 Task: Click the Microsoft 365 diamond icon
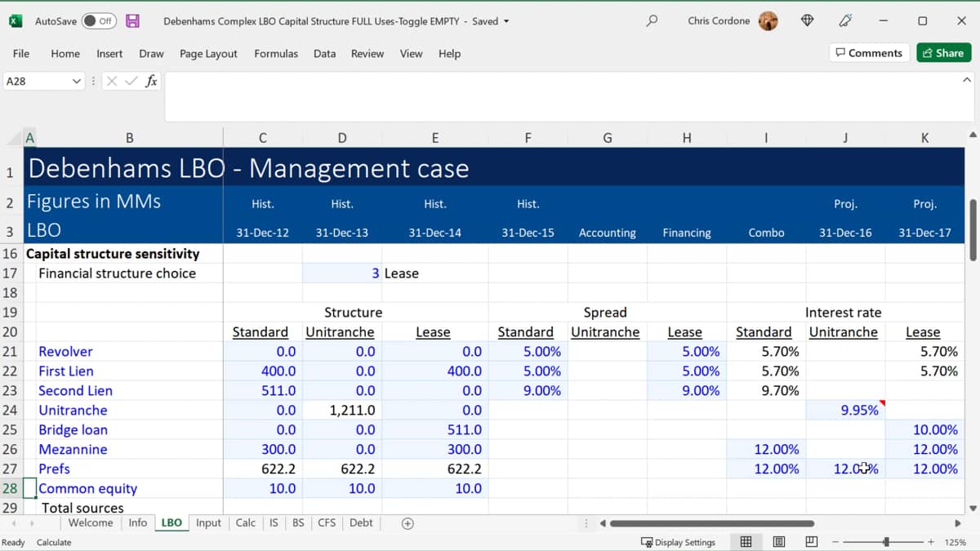point(807,21)
